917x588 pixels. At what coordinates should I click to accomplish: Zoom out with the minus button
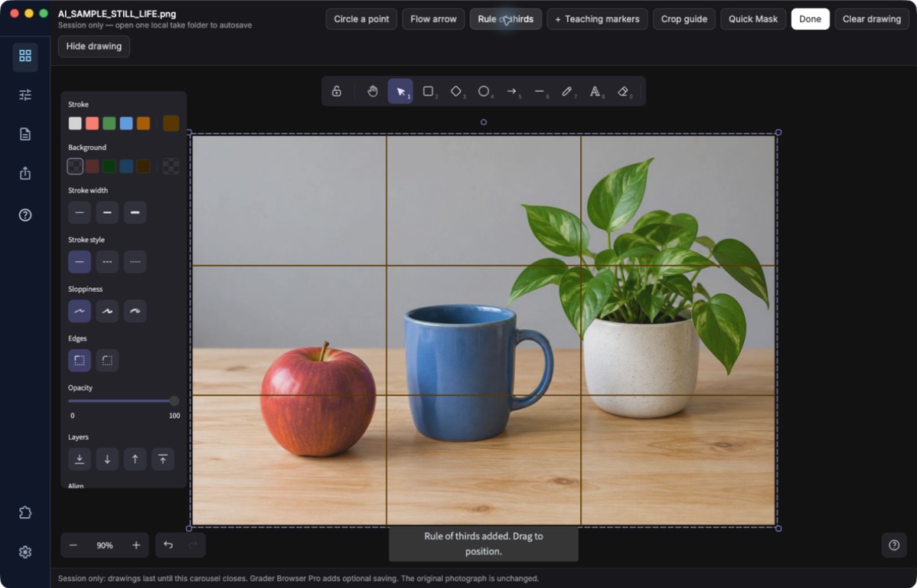(x=73, y=545)
